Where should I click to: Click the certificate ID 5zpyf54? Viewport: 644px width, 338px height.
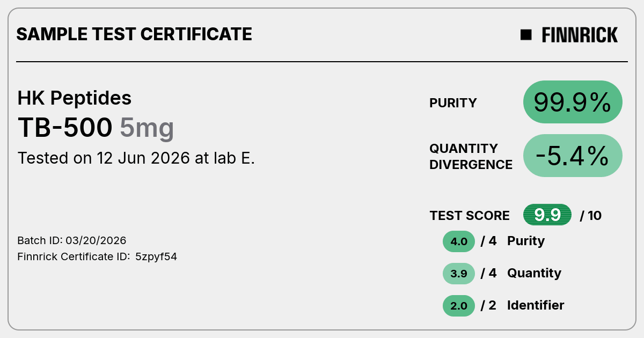tap(156, 256)
